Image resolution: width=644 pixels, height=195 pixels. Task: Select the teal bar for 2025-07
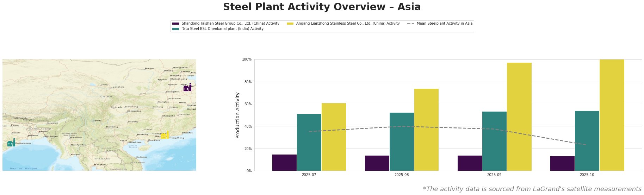click(x=309, y=142)
